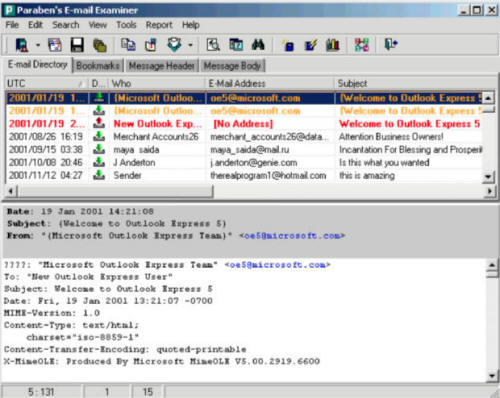Sort by the E-Mail Address column header
Viewport: 500px width, 398px height.
click(269, 83)
